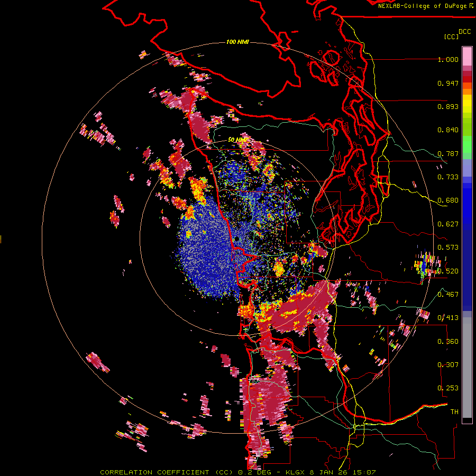Viewport: 476px width, 476px height.
Task: Click the 0.840 color scale value
Action: (x=448, y=130)
